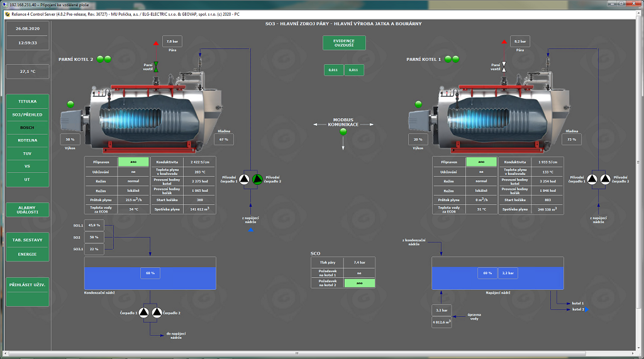Click Přívodní čerpadlo 1 pump of boiler 1

click(592, 179)
